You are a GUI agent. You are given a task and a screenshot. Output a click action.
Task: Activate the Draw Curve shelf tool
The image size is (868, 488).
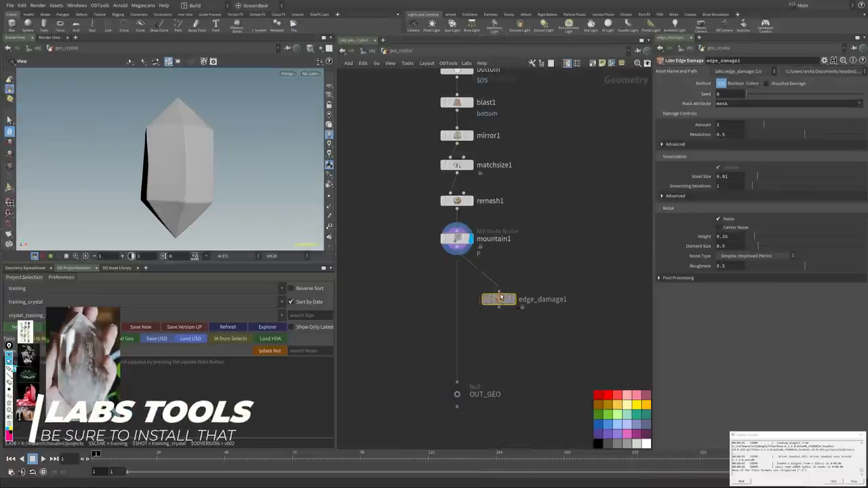[x=159, y=26]
